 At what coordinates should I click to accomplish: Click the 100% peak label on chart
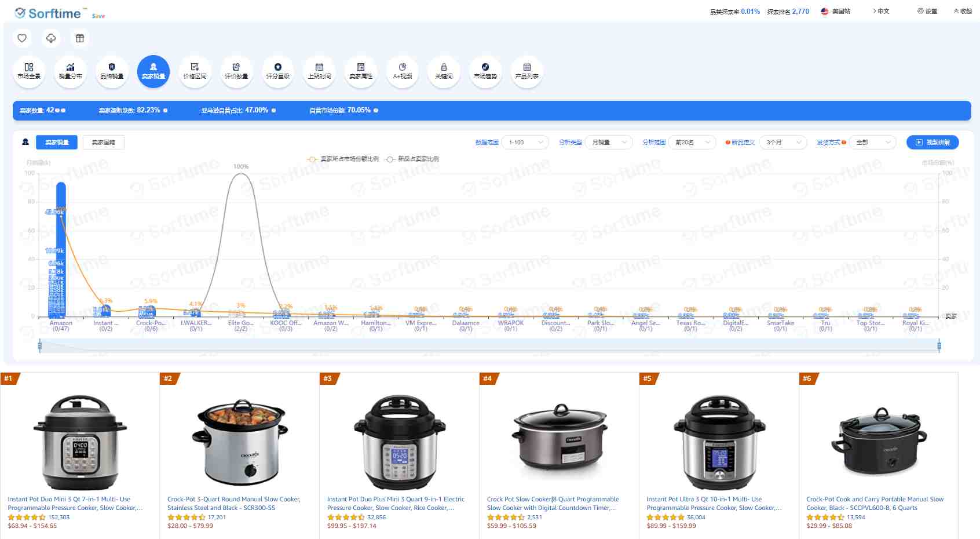[241, 166]
